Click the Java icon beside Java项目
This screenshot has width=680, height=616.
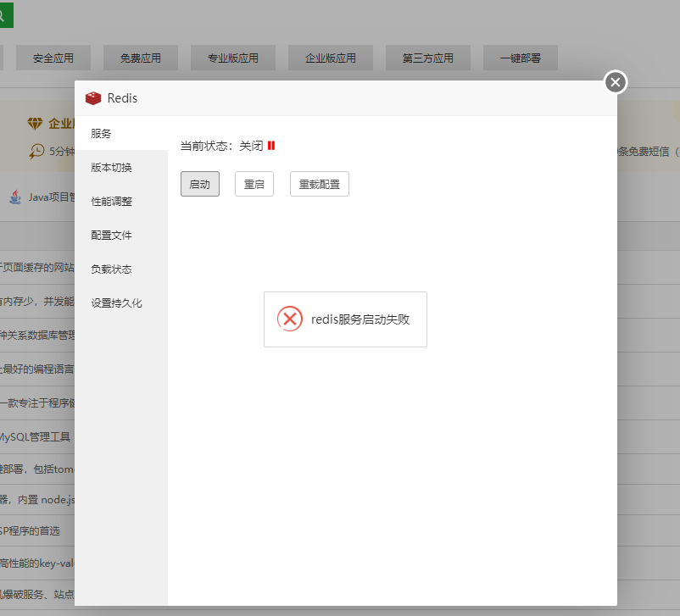coord(15,197)
